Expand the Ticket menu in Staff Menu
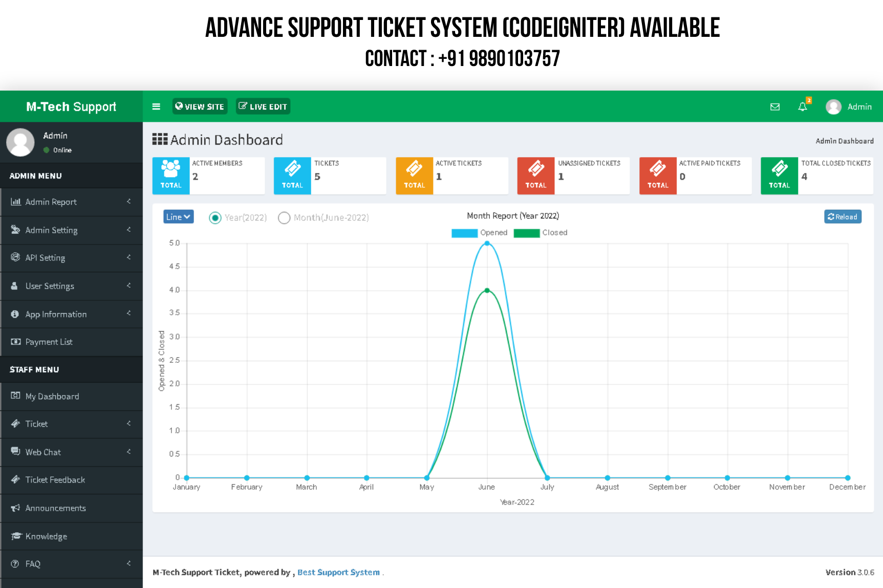This screenshot has height=588, width=883. tap(71, 424)
